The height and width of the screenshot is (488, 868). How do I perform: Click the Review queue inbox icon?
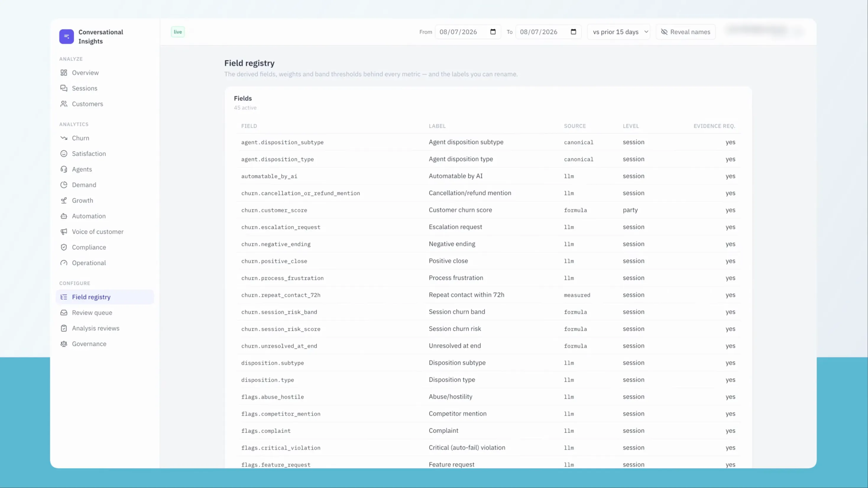(x=64, y=313)
